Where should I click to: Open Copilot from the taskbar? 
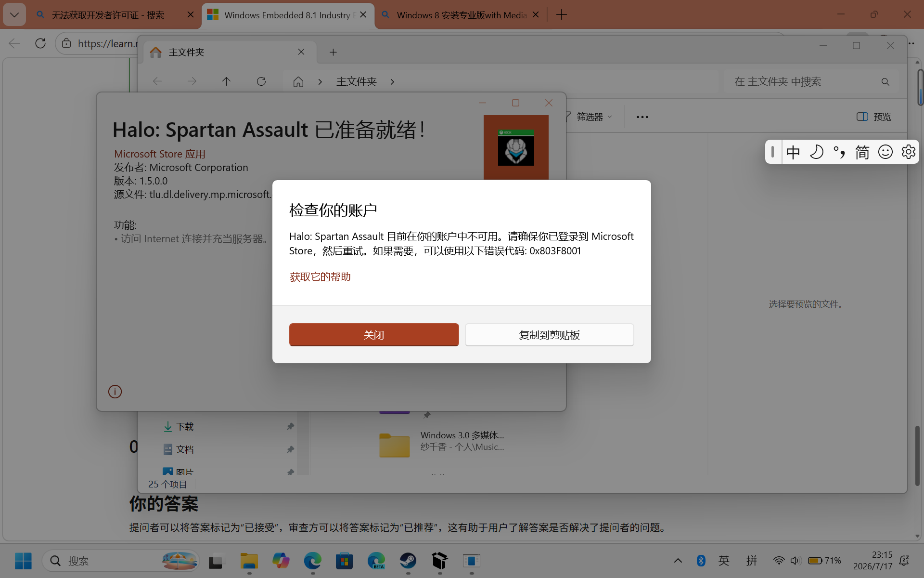[x=281, y=561]
